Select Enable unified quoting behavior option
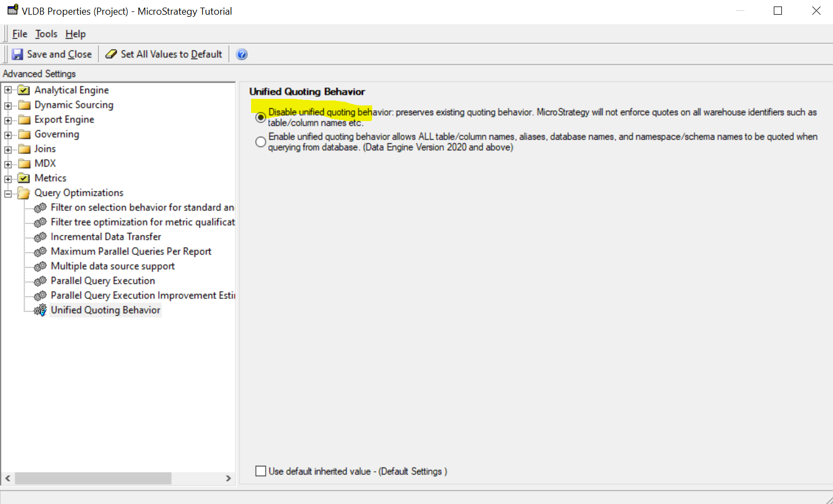The image size is (833, 504). (260, 141)
